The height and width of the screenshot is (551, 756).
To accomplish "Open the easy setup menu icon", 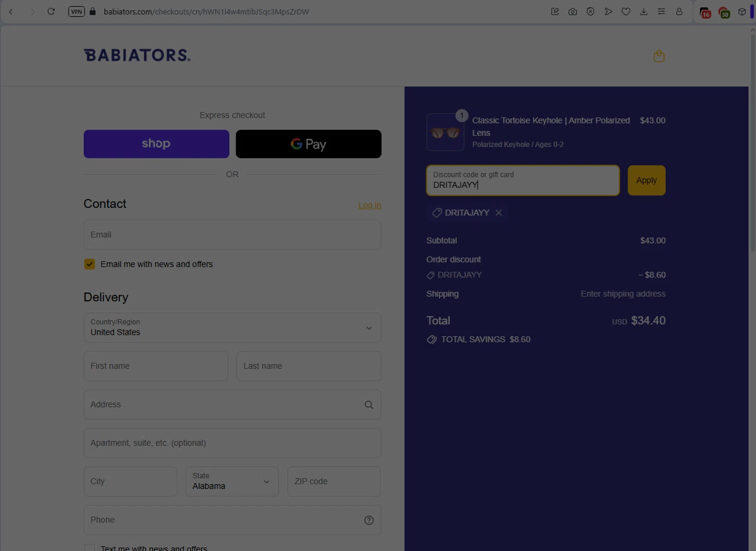I will 661,12.
